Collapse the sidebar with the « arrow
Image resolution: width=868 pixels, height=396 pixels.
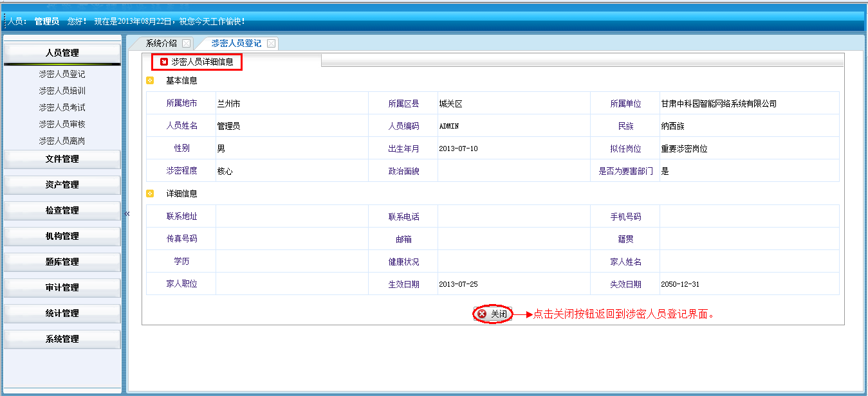(127, 213)
